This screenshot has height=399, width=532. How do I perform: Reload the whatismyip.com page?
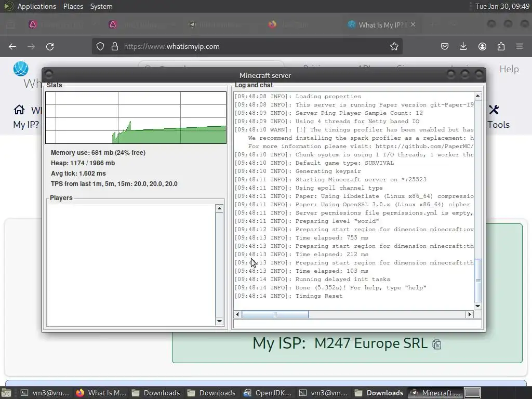tap(50, 46)
